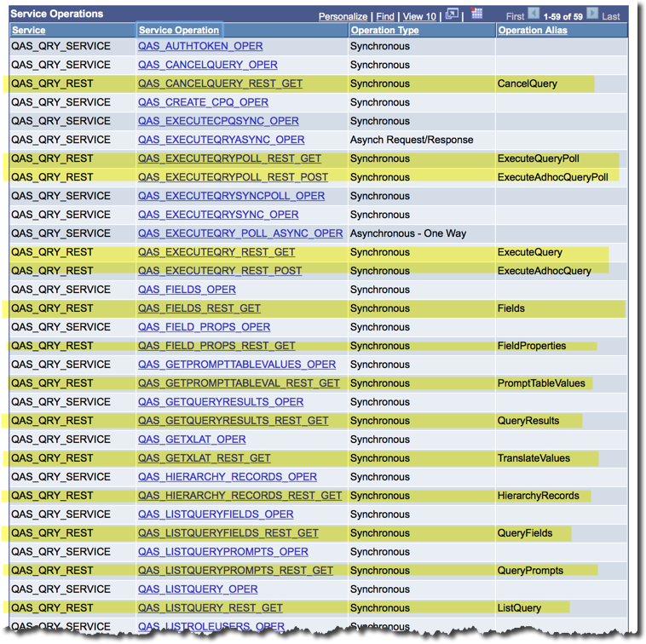Open QAS_GETPROMPTTABLEVAL_REST_GET link
This screenshot has width=646, height=644.
pyautogui.click(x=239, y=383)
